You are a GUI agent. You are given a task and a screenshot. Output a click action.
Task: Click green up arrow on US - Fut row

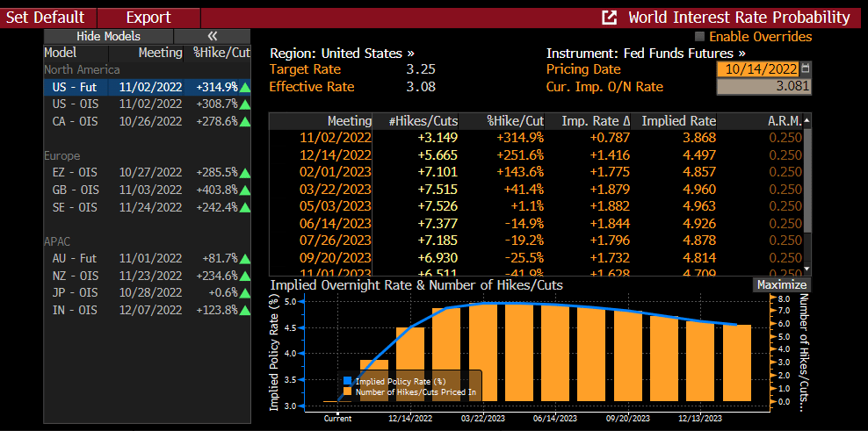click(245, 88)
